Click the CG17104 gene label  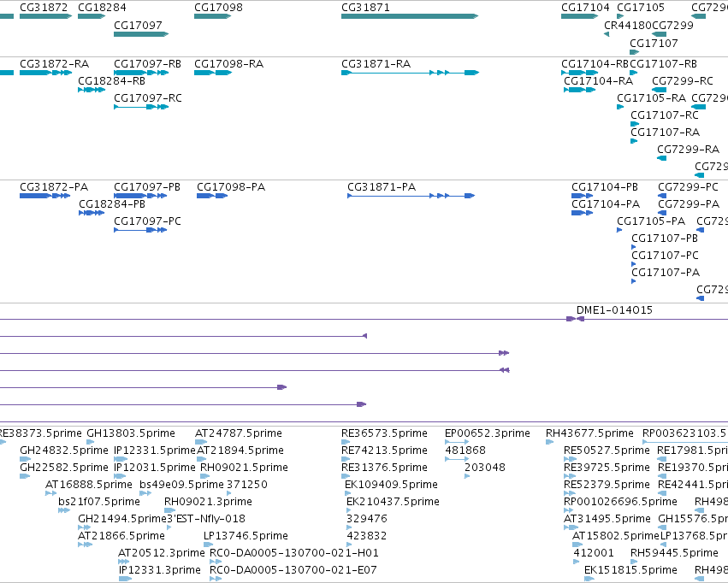coord(585,8)
